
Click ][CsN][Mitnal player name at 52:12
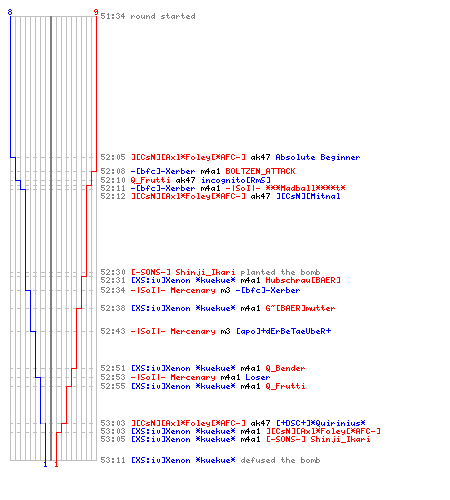tap(308, 196)
